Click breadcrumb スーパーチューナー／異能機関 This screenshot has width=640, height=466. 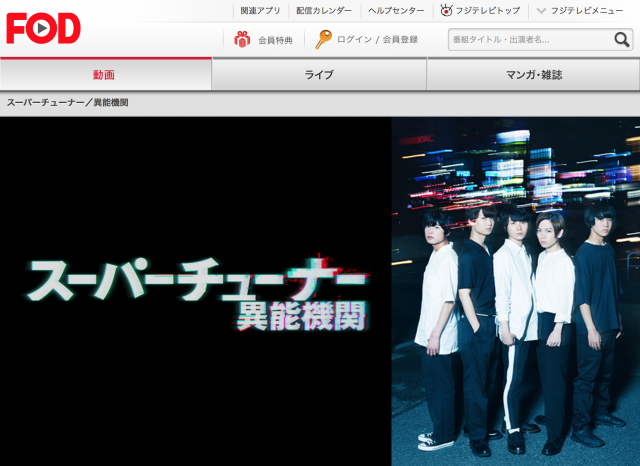tap(67, 102)
